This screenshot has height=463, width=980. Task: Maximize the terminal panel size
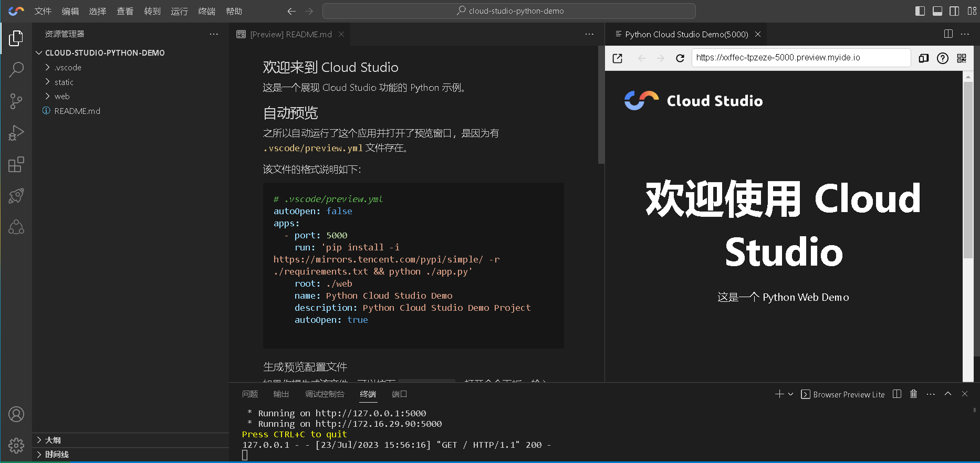[x=948, y=394]
